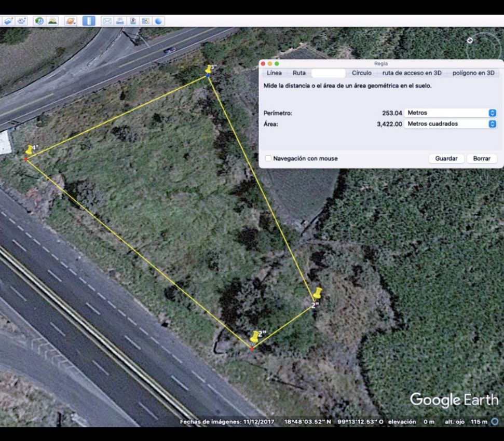Click the ruler tool icon in toolbar
The width and height of the screenshot is (504, 441).
(89, 21)
